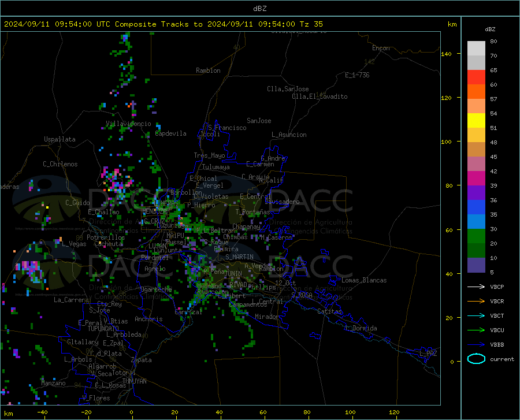520x420 pixels.
Task: Click the Encon place label
Action: coord(381,48)
